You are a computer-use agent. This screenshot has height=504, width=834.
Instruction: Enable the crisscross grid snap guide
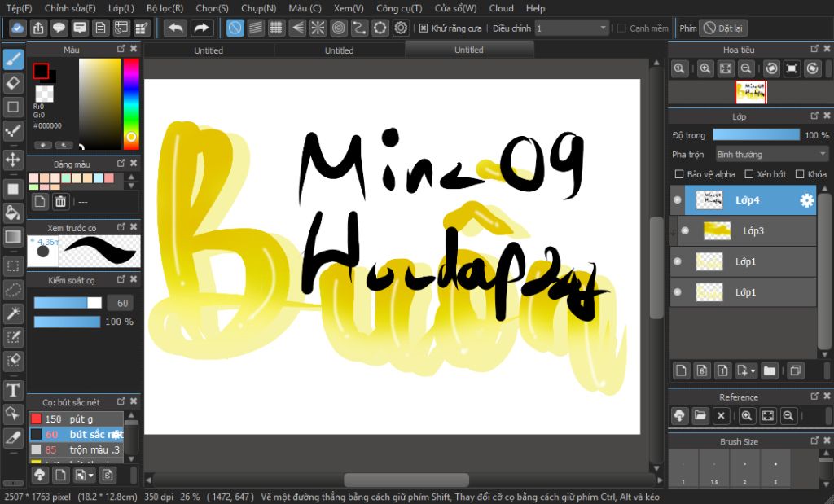[x=276, y=28]
